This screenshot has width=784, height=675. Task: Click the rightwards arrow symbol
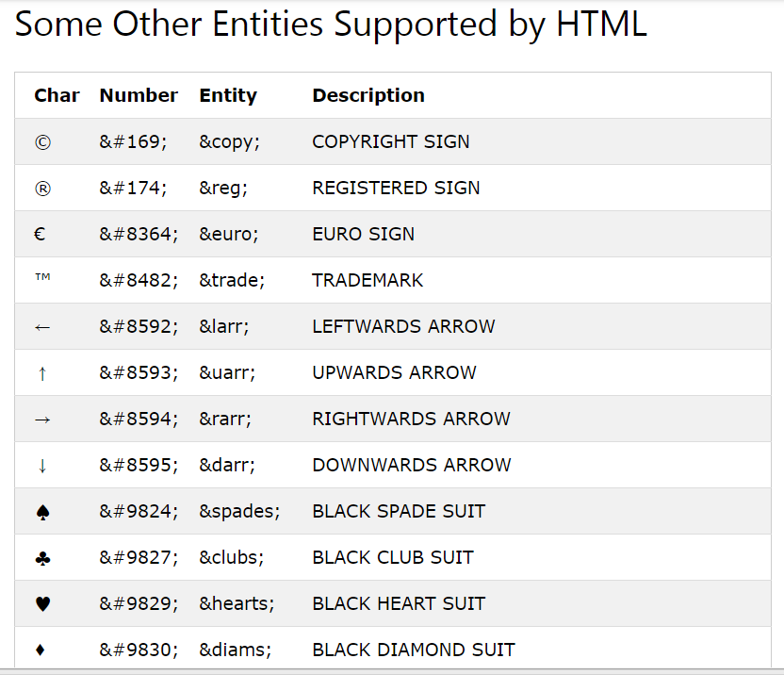(42, 420)
